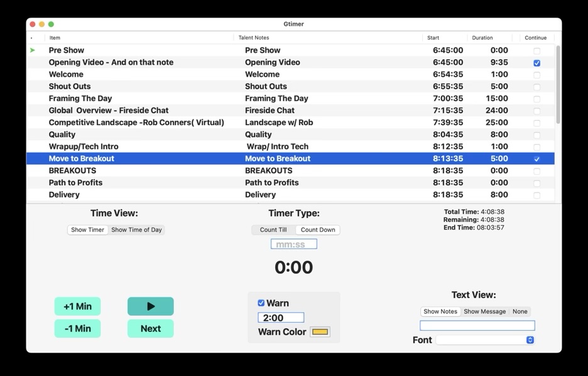Click the Text View message input field
Image resolution: width=588 pixels, height=376 pixels.
pos(477,325)
